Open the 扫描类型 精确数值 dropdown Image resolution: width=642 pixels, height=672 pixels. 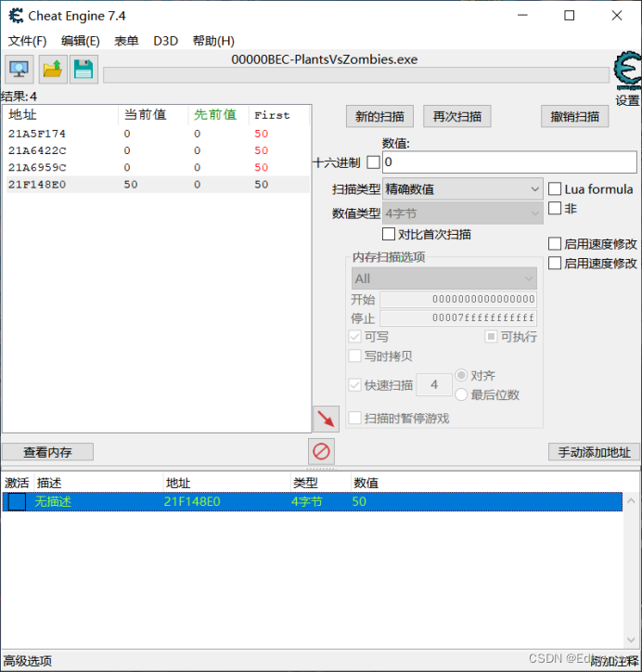pyautogui.click(x=463, y=189)
